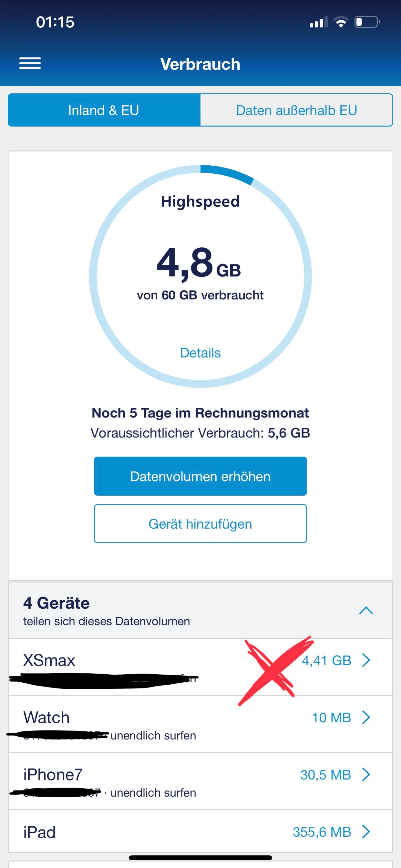The width and height of the screenshot is (401, 868).
Task: Tap the cellular signal bars icon
Action: pyautogui.click(x=318, y=23)
